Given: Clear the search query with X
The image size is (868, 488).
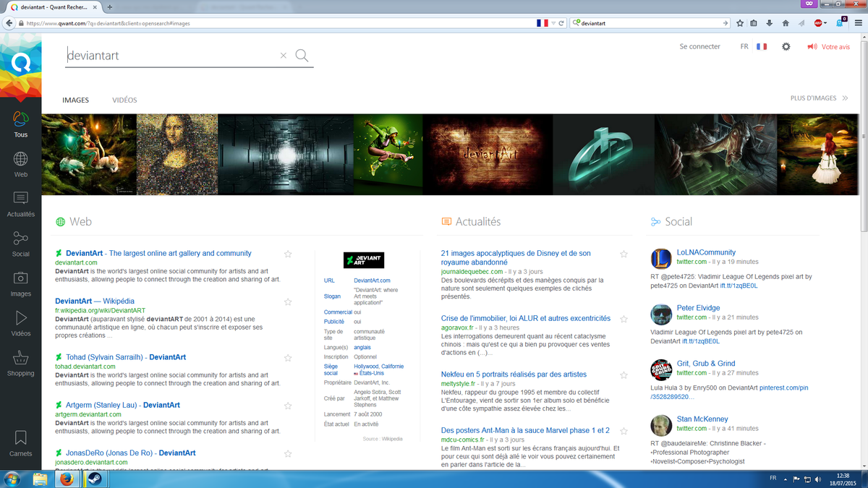Looking at the screenshot, I should [284, 56].
